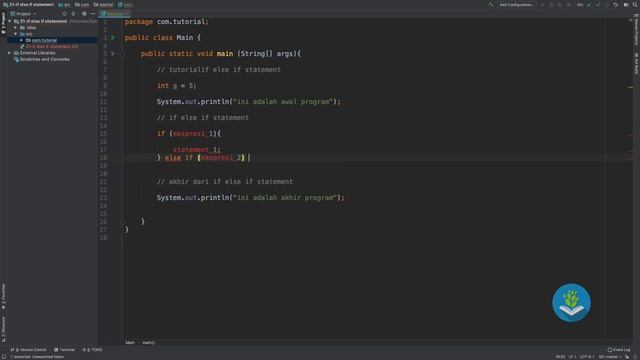Click the run gutter icon beside main method
Image resolution: width=640 pixels, height=360 pixels.
click(113, 53)
